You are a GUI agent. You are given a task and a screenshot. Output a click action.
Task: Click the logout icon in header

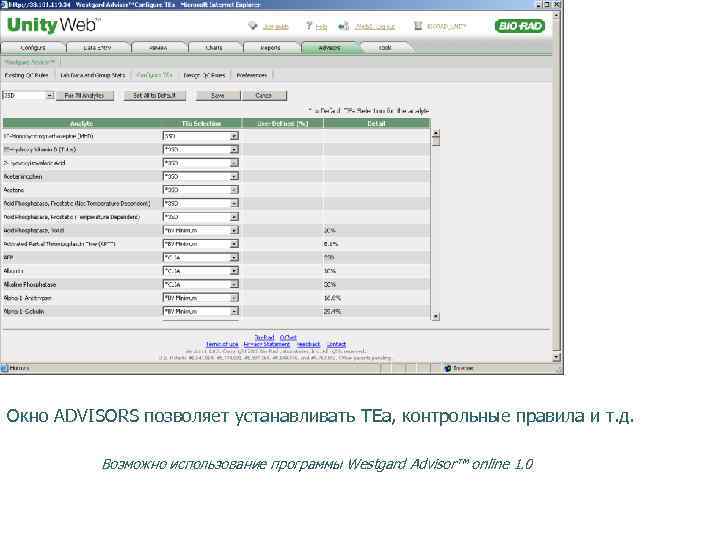(343, 26)
